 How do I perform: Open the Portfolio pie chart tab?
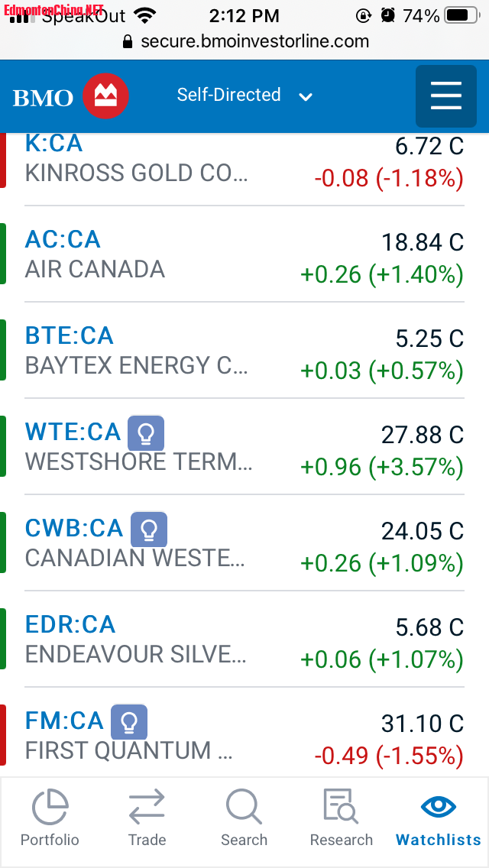[x=50, y=818]
